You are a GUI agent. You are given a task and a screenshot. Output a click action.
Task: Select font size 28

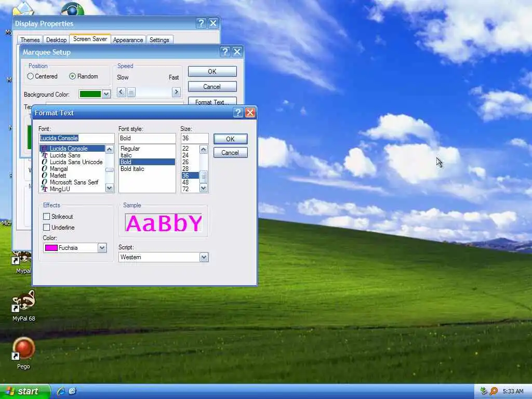(x=190, y=169)
